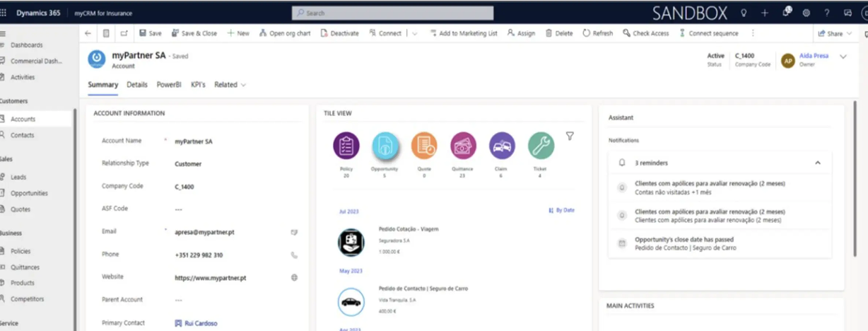Image resolution: width=868 pixels, height=331 pixels.
Task: Click the Policy tile icon
Action: pos(346,146)
